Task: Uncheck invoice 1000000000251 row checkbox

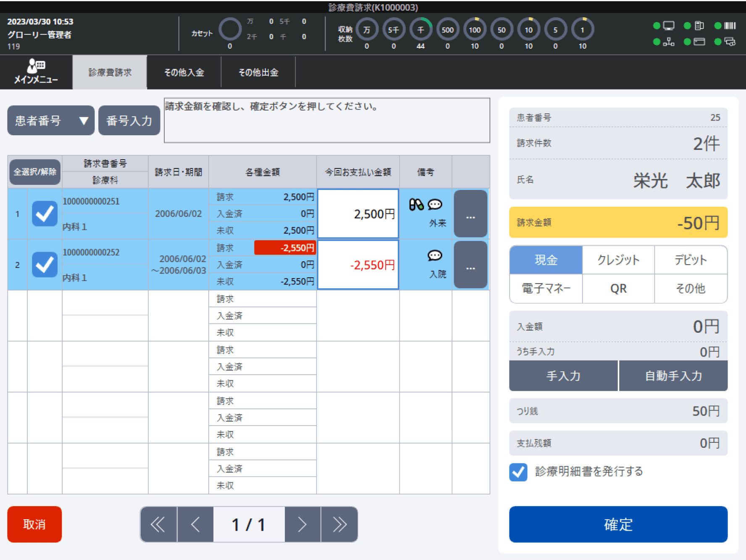Action: (45, 213)
